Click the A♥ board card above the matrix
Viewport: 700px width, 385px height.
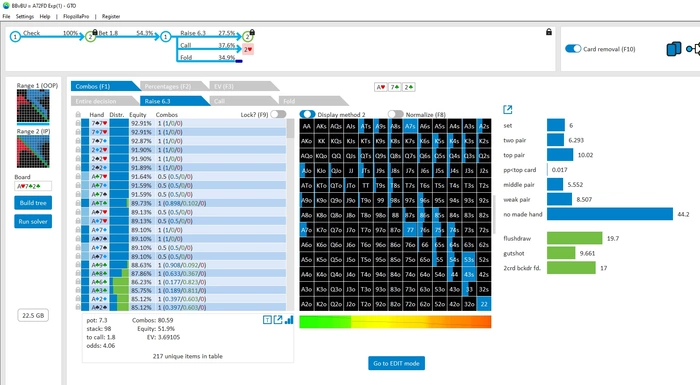[x=381, y=87]
